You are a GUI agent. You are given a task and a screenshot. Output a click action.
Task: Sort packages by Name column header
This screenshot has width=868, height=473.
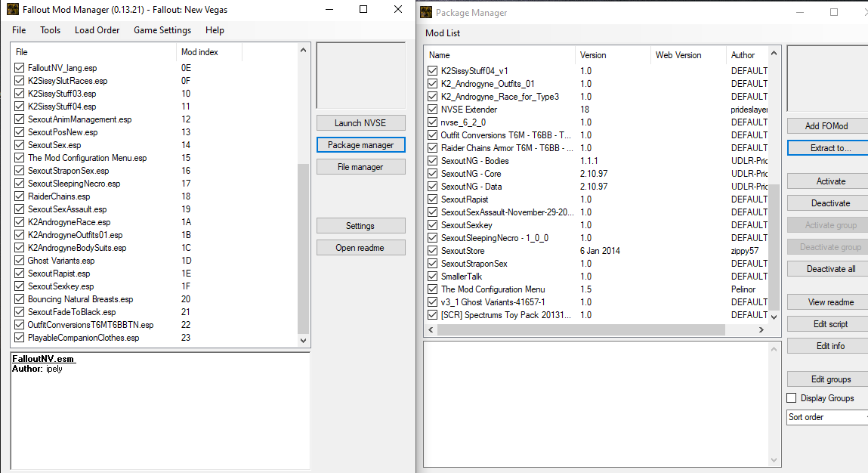[x=500, y=55]
